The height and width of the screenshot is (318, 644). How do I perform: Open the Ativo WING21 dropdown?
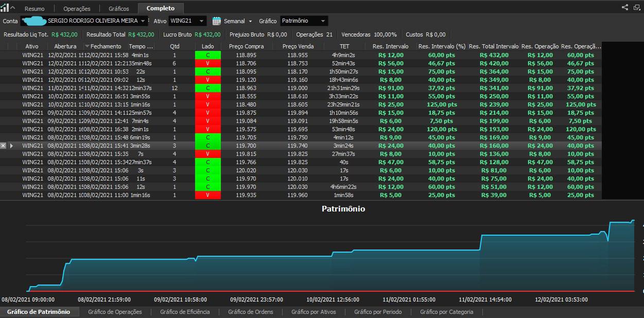click(x=187, y=21)
